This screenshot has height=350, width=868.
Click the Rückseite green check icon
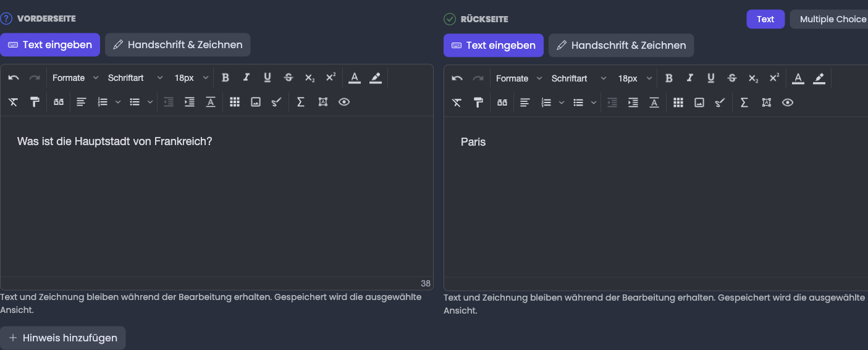[x=450, y=19]
